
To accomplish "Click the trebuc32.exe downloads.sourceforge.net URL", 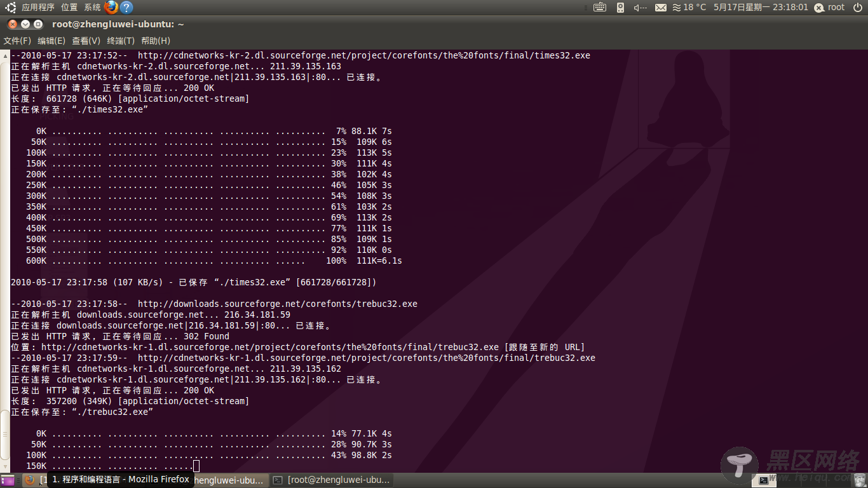I will (278, 304).
